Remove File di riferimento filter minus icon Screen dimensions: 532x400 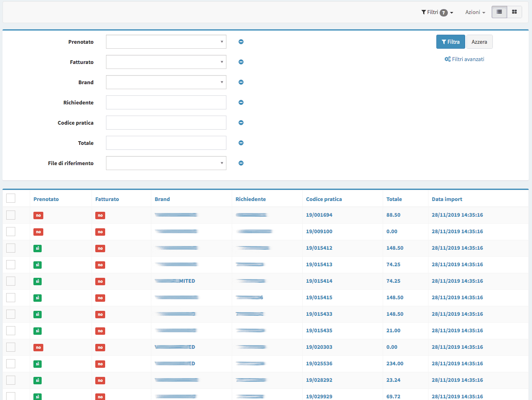tap(241, 163)
